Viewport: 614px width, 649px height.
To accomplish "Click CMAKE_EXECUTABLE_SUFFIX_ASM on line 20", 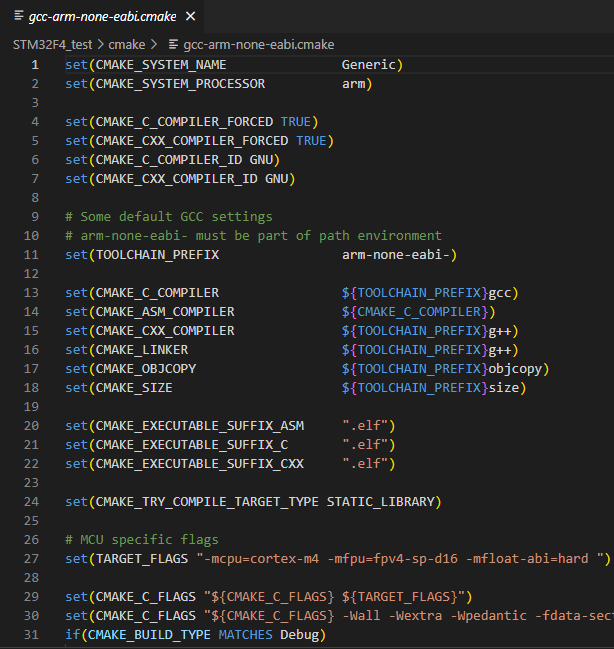I will (x=200, y=426).
